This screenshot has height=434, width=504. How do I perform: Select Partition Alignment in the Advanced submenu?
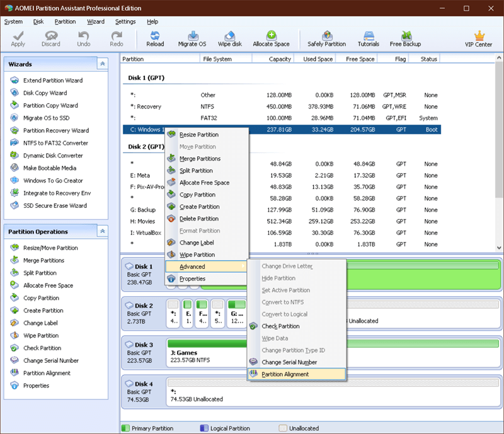tap(297, 374)
